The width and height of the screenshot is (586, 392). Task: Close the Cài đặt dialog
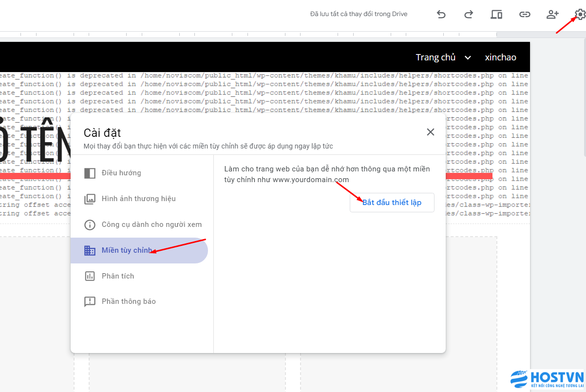click(431, 132)
